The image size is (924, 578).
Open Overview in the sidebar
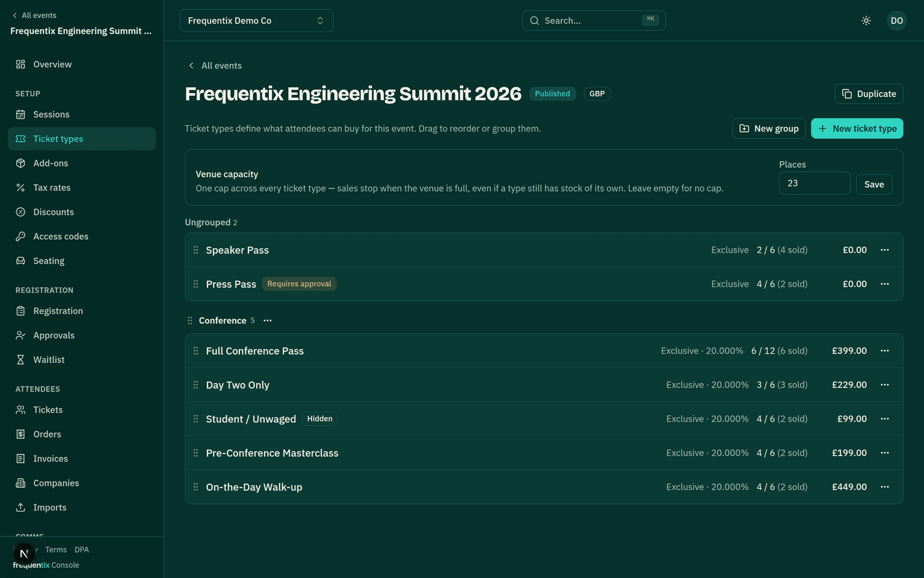pyautogui.click(x=82, y=64)
